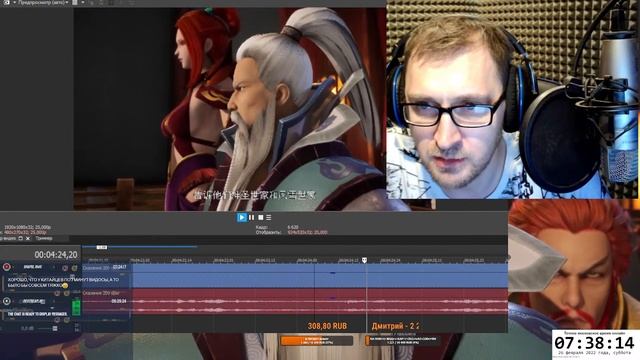Click the right donation goal progress bar

point(403,340)
